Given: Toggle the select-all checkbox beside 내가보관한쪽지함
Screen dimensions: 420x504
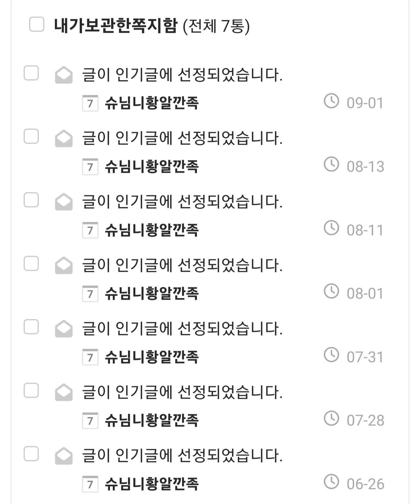Looking at the screenshot, I should point(37,24).
